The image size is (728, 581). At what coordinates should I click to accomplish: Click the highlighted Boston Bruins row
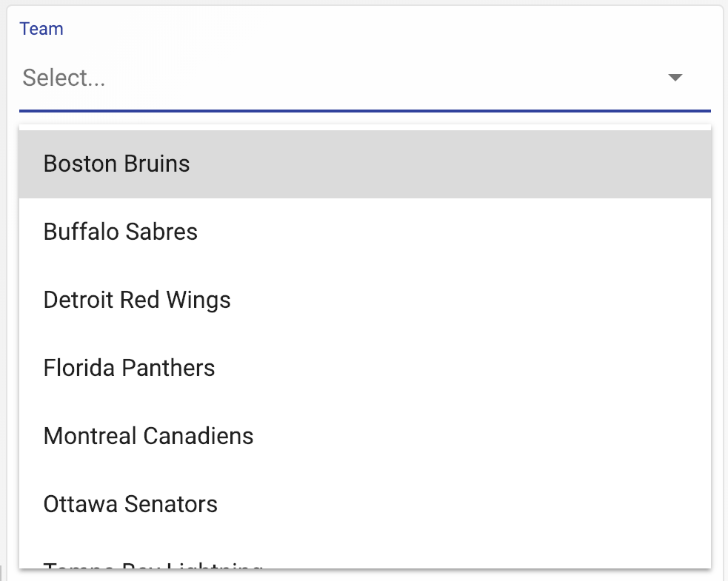tap(364, 164)
